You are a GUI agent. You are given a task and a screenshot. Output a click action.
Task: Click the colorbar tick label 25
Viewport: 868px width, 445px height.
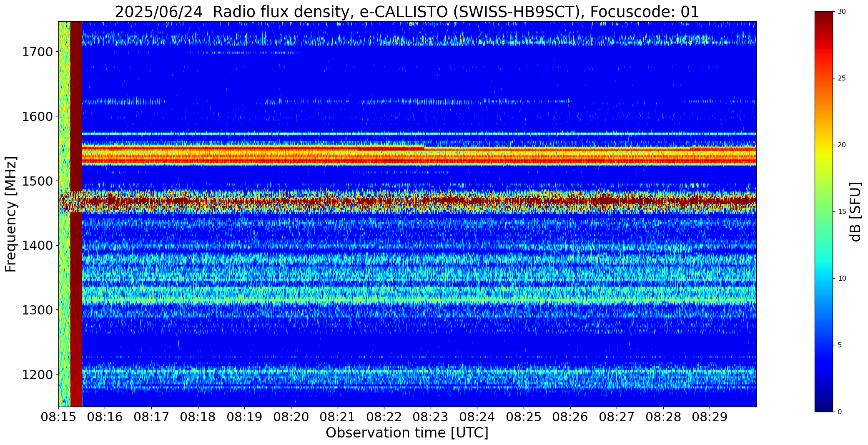pyautogui.click(x=842, y=78)
